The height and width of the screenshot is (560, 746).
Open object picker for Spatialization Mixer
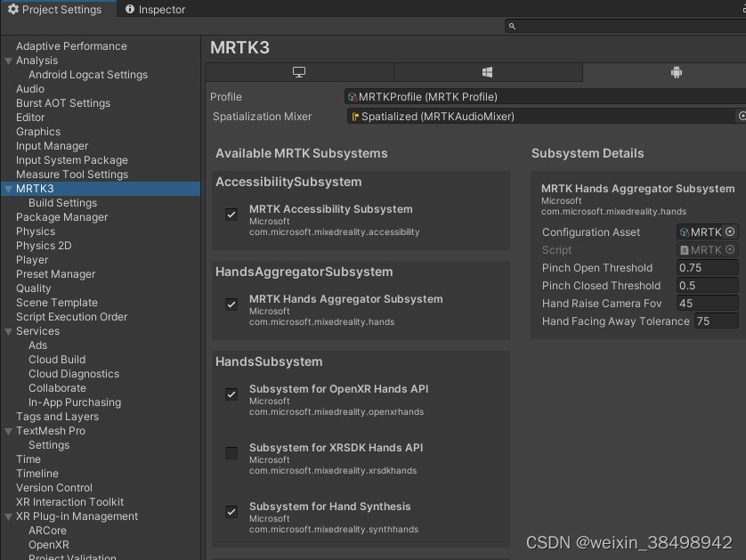click(742, 116)
